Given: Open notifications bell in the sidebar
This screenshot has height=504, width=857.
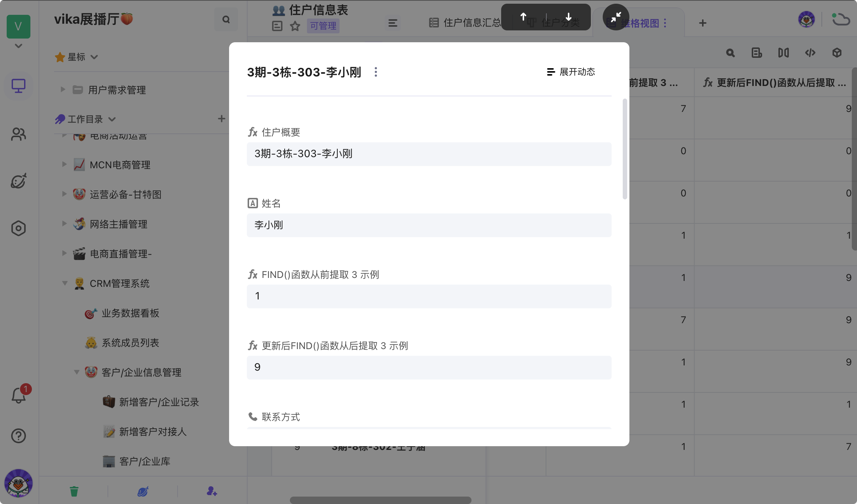Looking at the screenshot, I should coord(19,396).
